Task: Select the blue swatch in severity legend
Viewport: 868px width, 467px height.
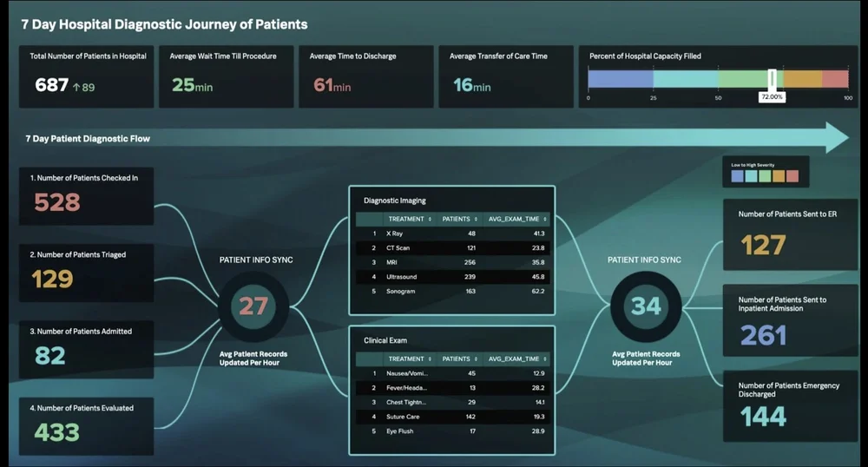Action: (x=737, y=176)
